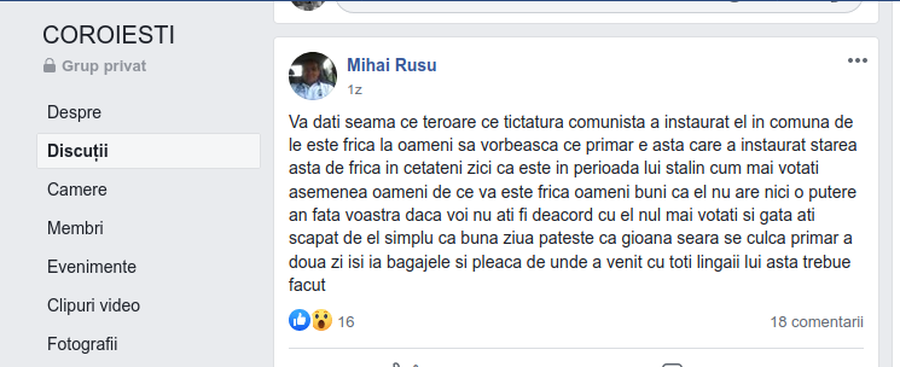Click the Wow reaction emoji icon
This screenshot has width=900, height=367.
322,320
